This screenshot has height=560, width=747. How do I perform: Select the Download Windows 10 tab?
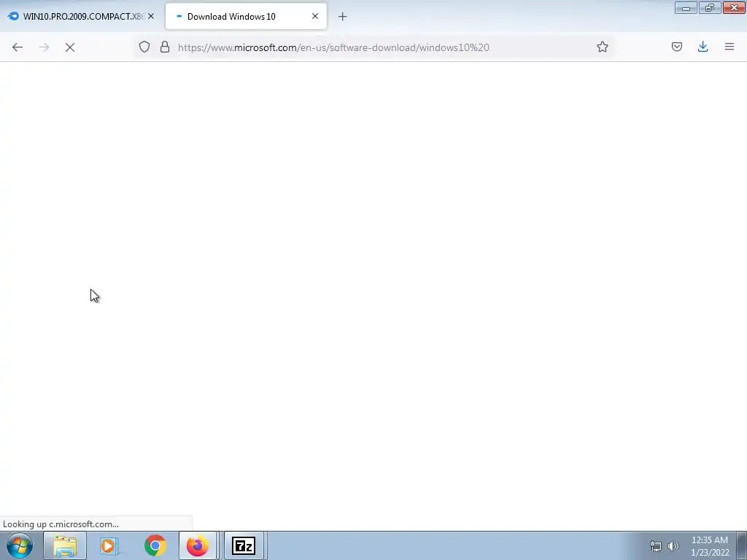click(x=246, y=17)
